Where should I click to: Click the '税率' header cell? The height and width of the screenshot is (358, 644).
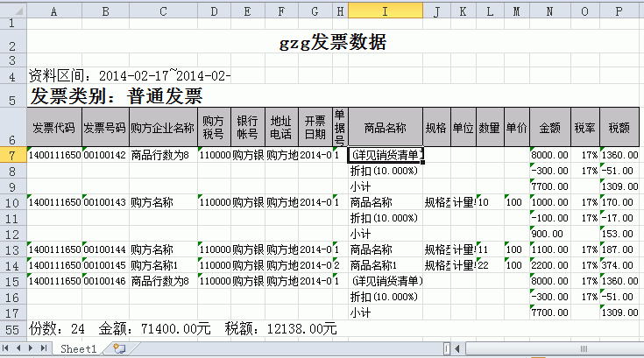[585, 128]
